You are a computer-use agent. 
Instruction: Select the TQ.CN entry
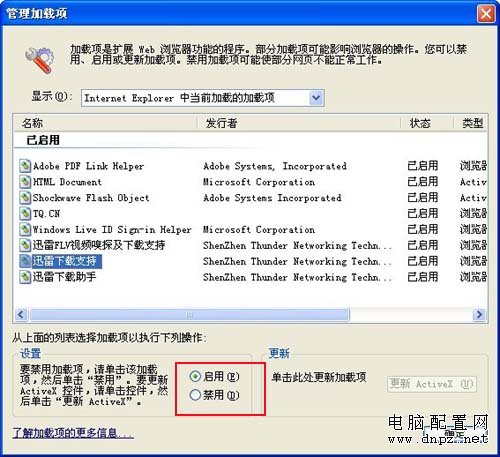(x=46, y=213)
